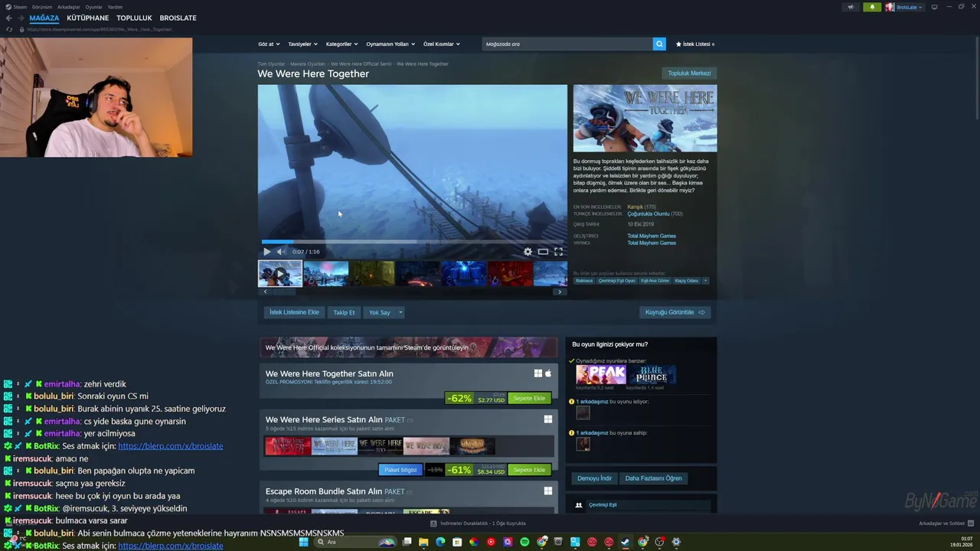980x551 pixels.
Task: Click the Mağazada ara search field
Action: click(x=567, y=44)
